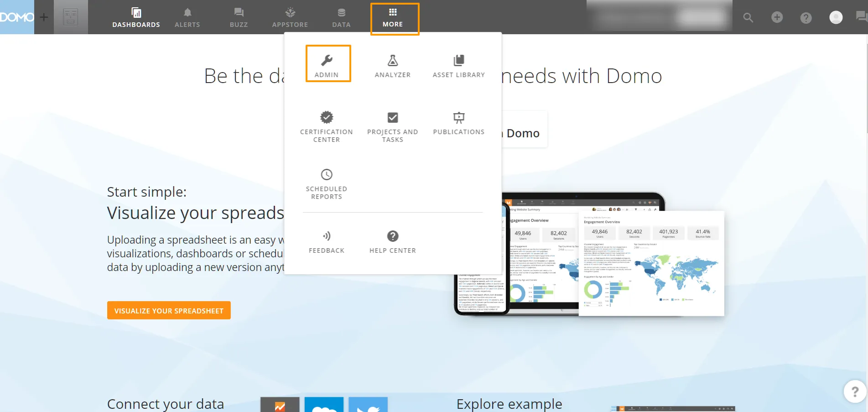Go to Publications
This screenshot has height=412, width=868.
(459, 123)
